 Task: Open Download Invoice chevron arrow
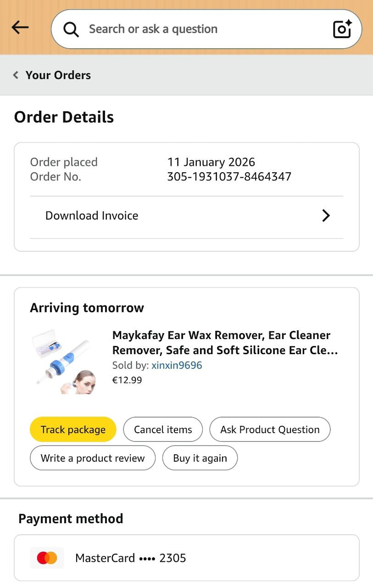click(326, 215)
